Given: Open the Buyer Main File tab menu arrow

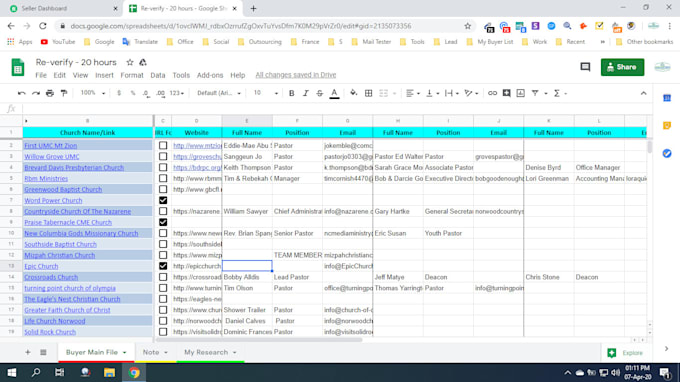Looking at the screenshot, I should pos(124,353).
